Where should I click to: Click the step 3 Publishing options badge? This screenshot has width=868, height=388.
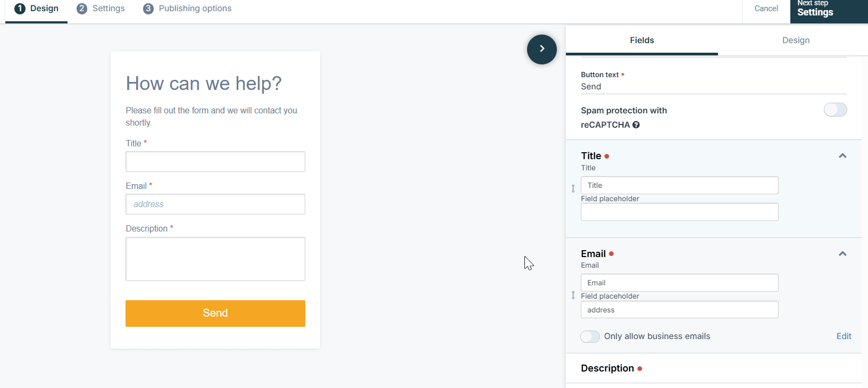[x=148, y=9]
